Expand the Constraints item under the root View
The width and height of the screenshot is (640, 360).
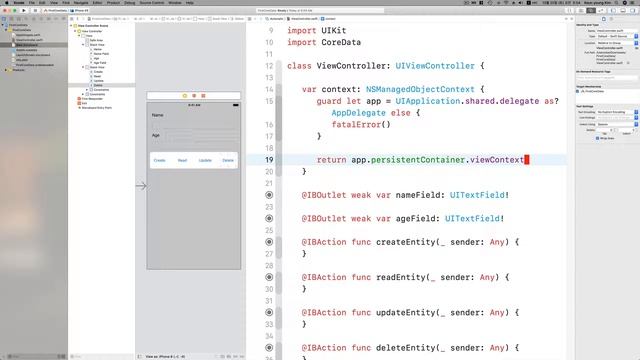83,94
